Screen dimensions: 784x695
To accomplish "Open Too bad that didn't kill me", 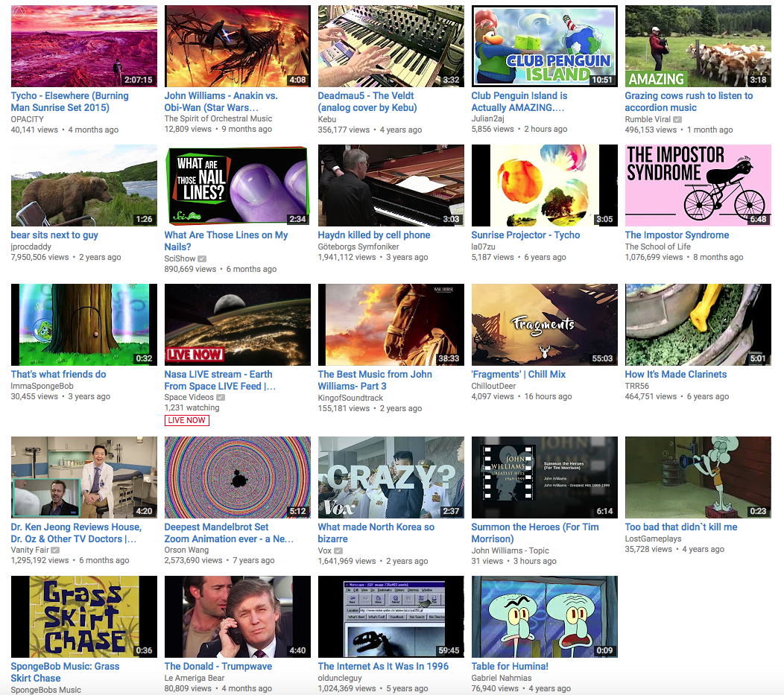I will point(681,527).
